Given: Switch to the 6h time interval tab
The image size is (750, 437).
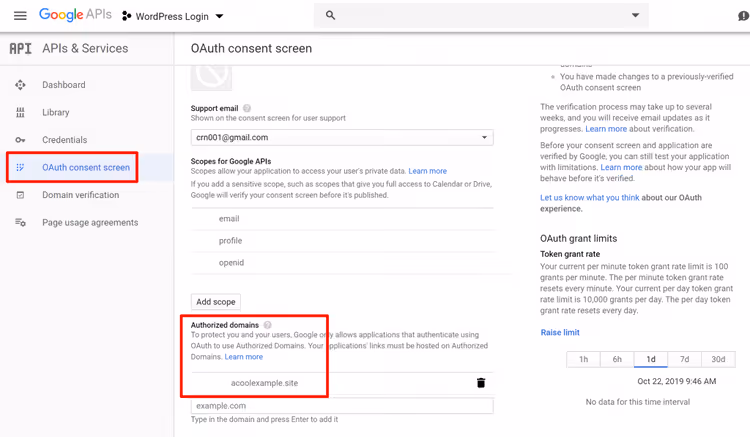Looking at the screenshot, I should [x=617, y=359].
